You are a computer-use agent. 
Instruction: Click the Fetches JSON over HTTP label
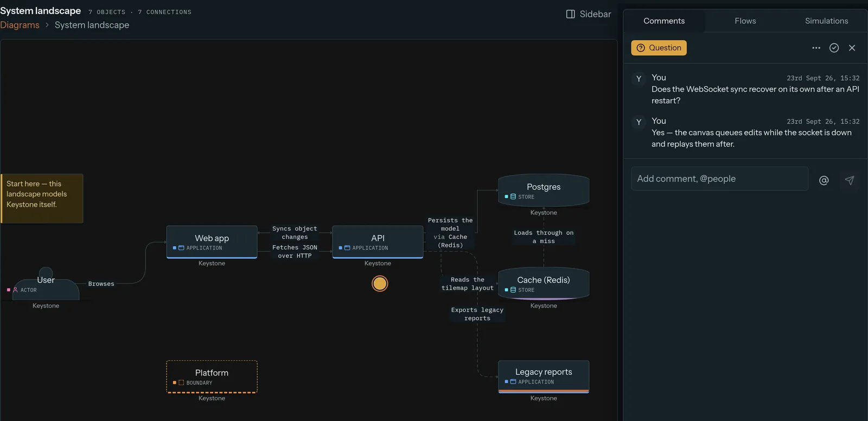295,251
